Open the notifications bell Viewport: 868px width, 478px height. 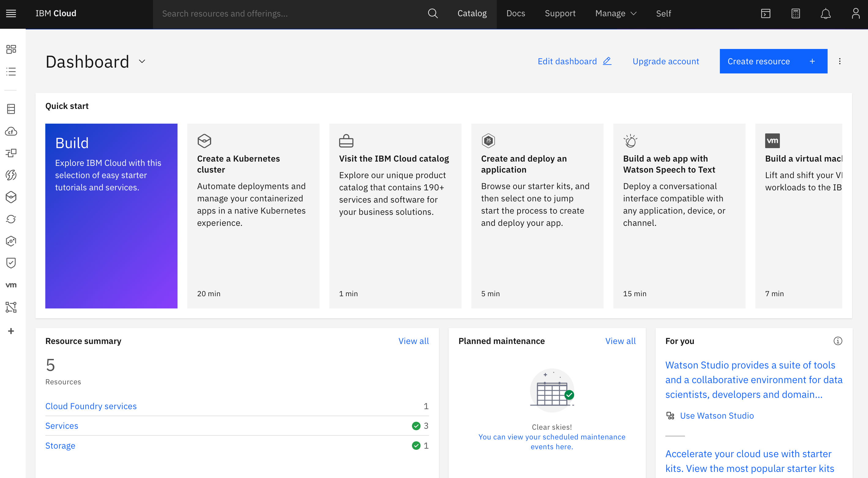click(825, 13)
